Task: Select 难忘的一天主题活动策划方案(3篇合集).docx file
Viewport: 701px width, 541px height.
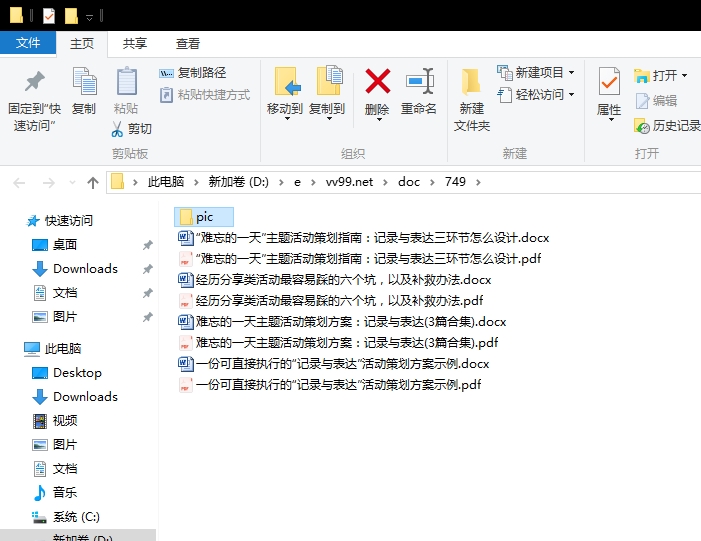Action: click(x=342, y=321)
